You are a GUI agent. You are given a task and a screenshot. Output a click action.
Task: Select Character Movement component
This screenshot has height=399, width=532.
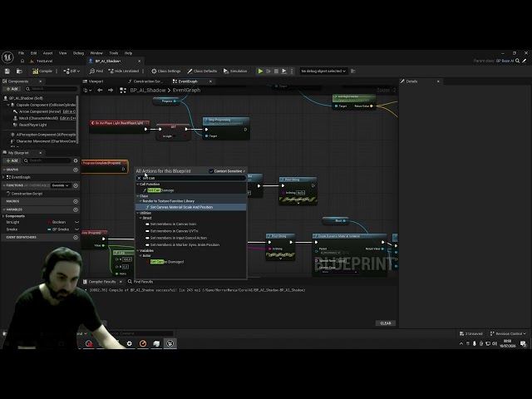(x=42, y=141)
